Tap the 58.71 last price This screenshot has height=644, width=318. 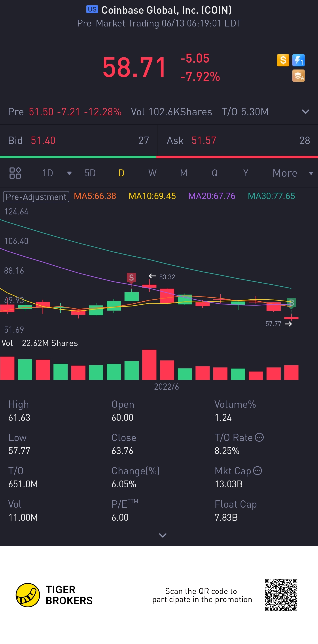click(134, 67)
